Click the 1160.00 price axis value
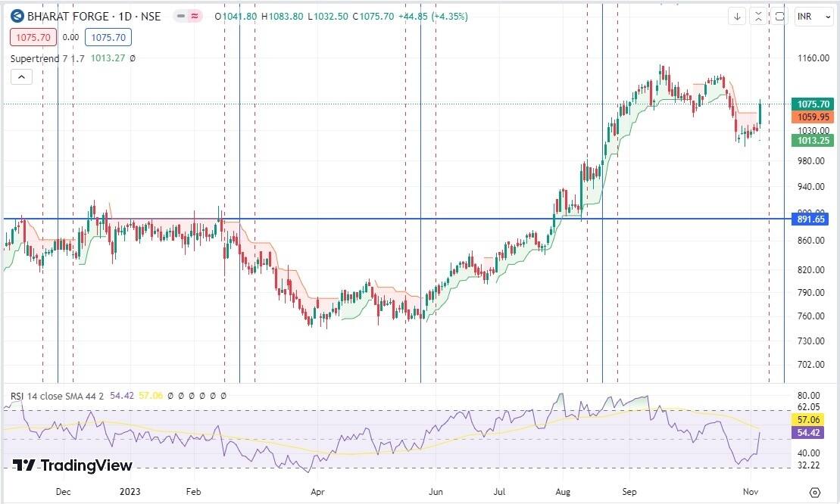 pyautogui.click(x=813, y=58)
